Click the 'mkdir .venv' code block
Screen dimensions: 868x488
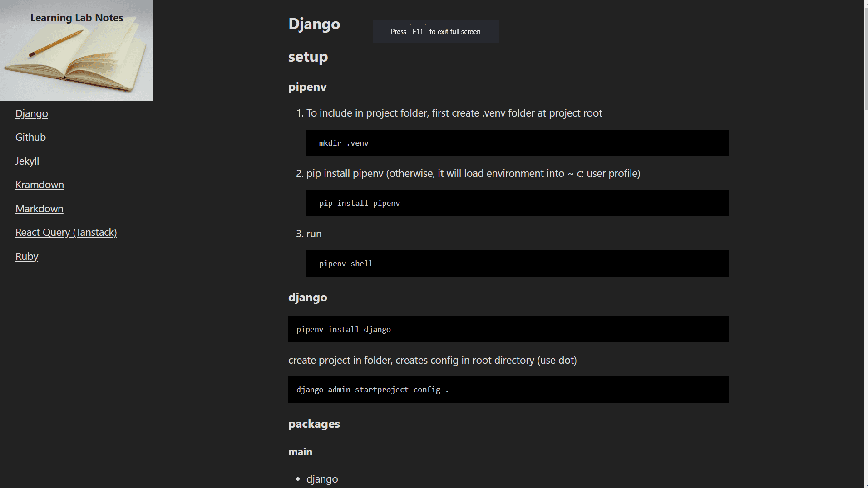click(x=517, y=143)
